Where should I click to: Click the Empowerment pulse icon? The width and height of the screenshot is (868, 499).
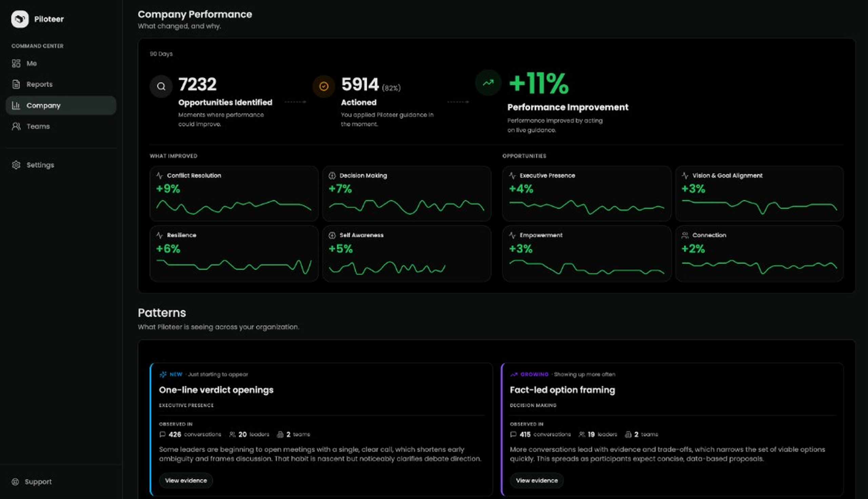pos(512,235)
